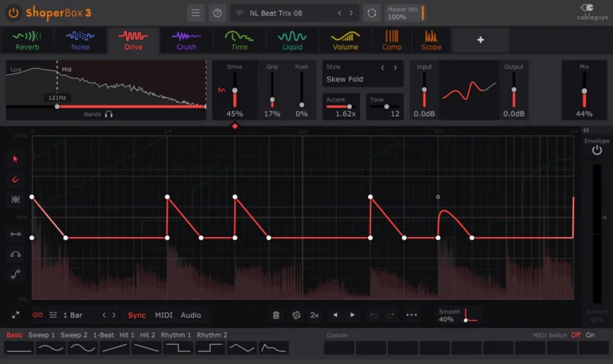Open the Noise shaper tab

(x=80, y=40)
